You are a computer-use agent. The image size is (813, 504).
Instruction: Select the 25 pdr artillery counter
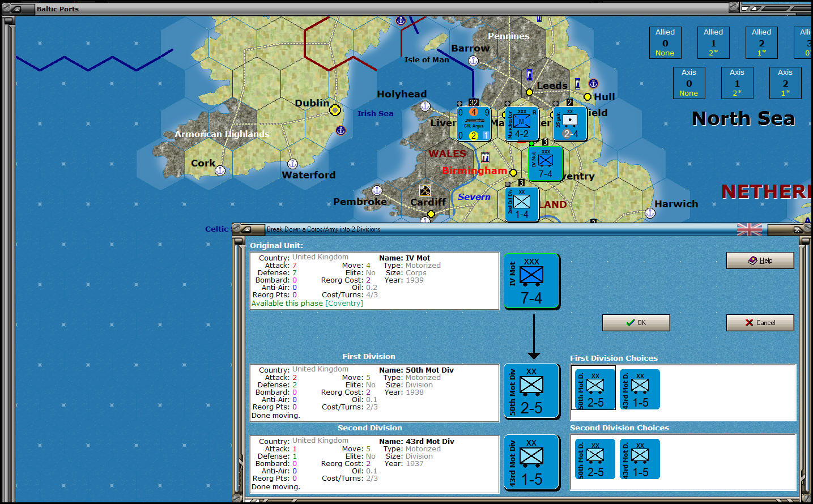[569, 123]
